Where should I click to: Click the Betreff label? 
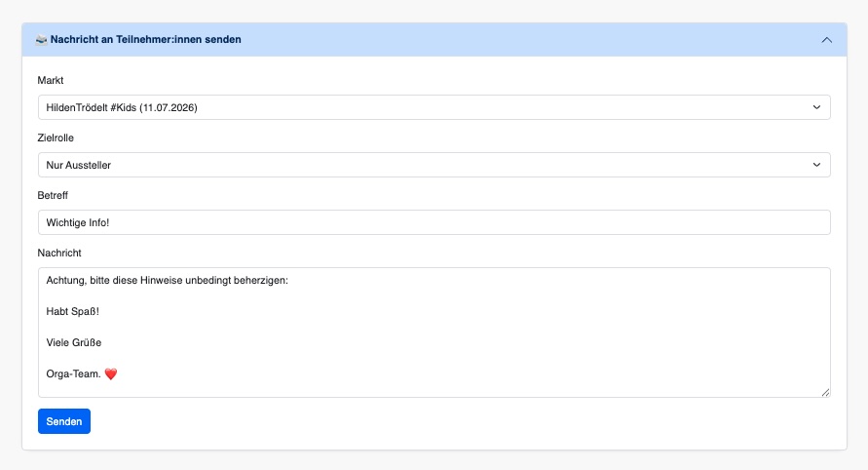coord(53,196)
